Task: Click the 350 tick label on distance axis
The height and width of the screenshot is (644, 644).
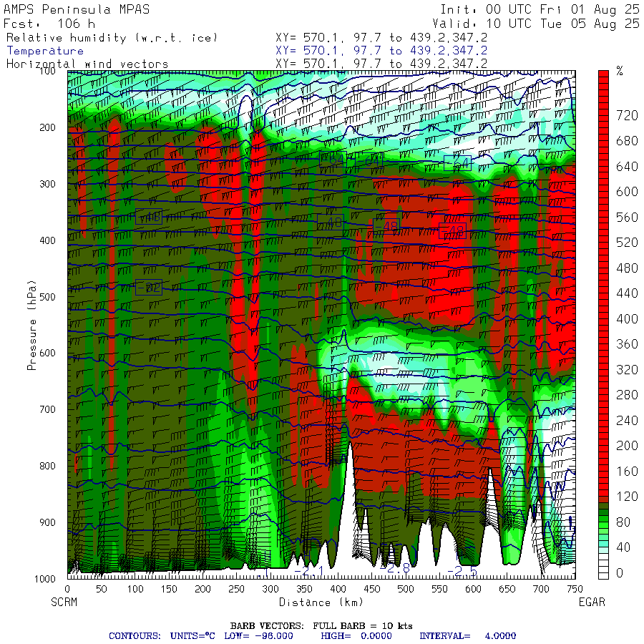Action: 304,589
